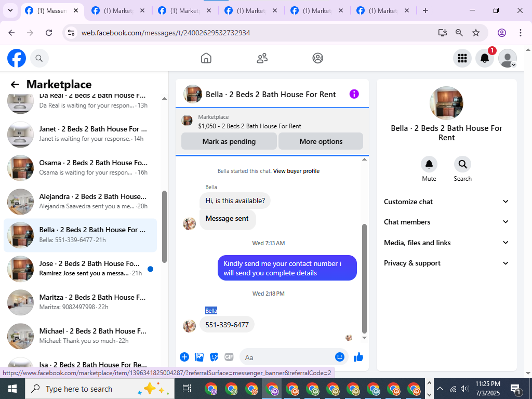Open the volume control in system tray
Screen dimensions: 532x399
tap(464, 389)
